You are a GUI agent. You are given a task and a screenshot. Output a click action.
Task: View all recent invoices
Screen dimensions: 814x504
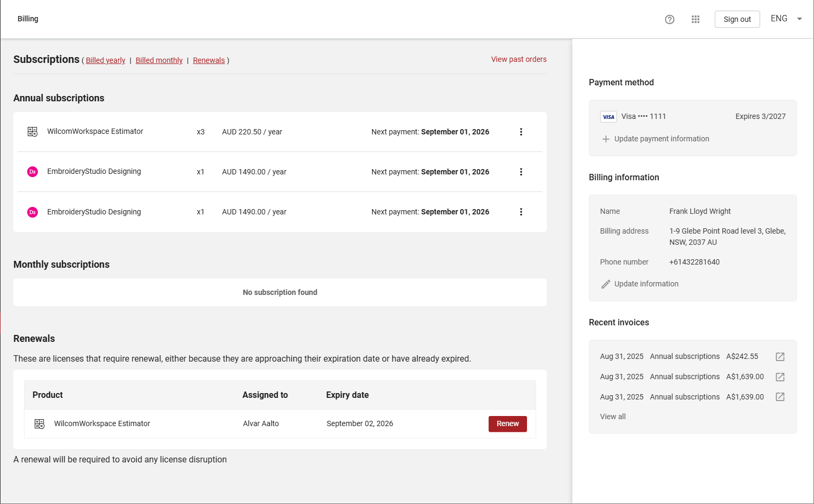(x=613, y=417)
